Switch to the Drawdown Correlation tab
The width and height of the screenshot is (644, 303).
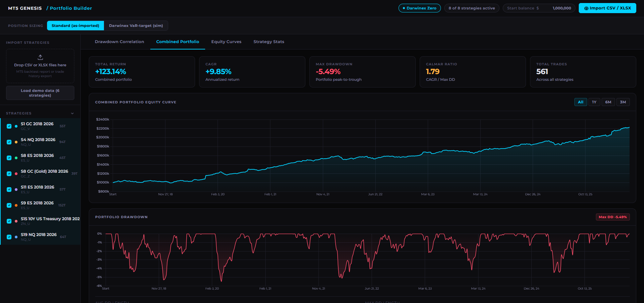coord(119,42)
